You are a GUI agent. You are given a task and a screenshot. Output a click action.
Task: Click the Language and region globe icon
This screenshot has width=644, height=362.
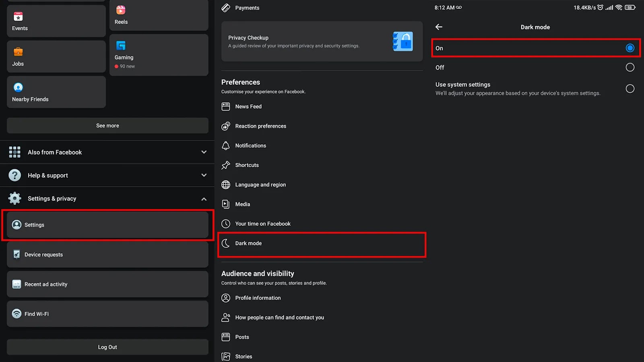(x=226, y=185)
